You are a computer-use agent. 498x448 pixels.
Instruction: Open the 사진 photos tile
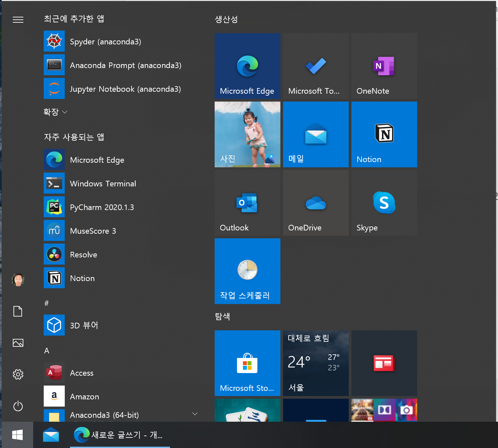coord(248,134)
